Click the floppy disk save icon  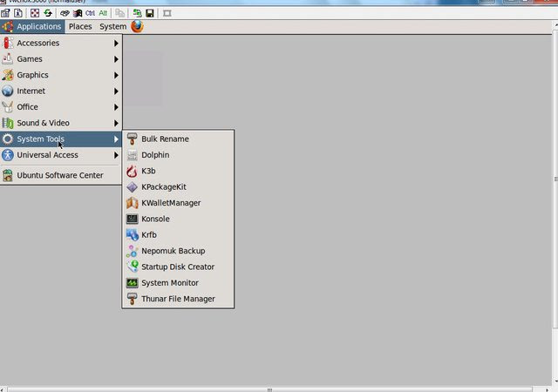150,13
